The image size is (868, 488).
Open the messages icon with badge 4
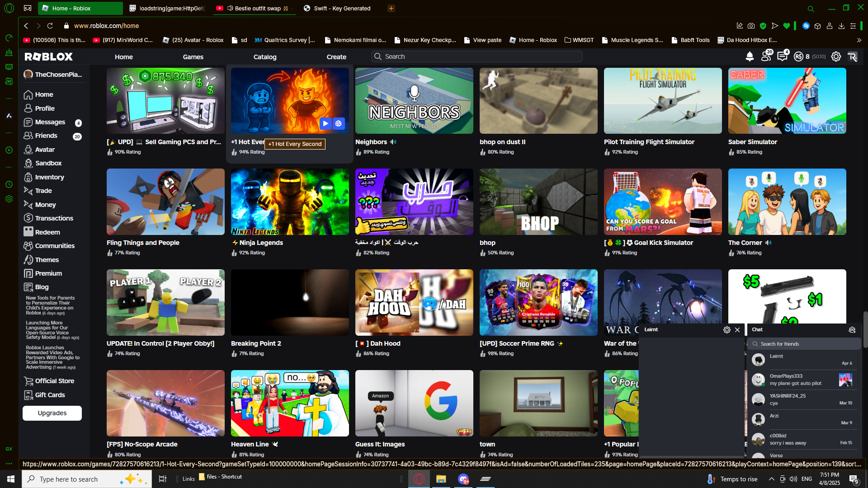782,56
